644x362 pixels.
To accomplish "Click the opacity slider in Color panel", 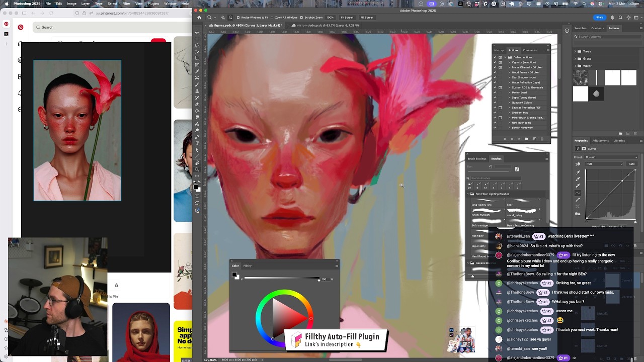I will 281,278.
